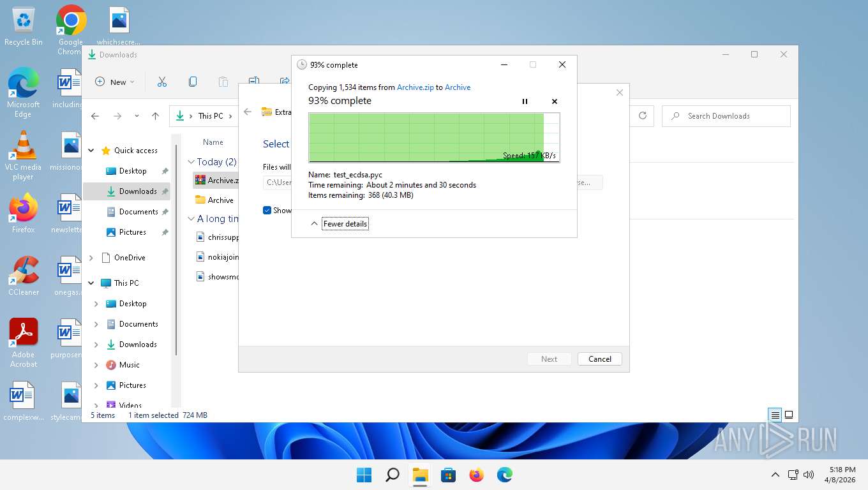Open Microsoft Edge desktop shortcut

coord(24,93)
